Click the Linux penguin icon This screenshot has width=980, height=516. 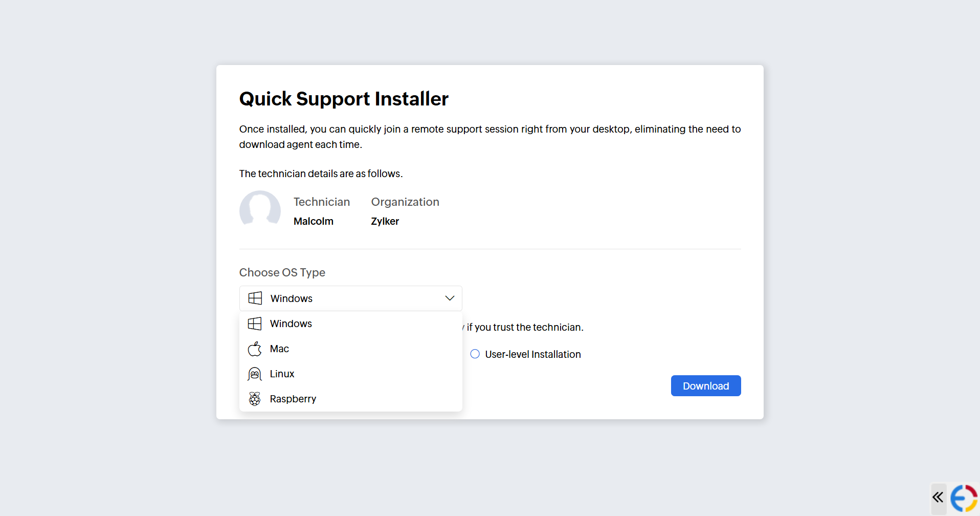pos(255,374)
